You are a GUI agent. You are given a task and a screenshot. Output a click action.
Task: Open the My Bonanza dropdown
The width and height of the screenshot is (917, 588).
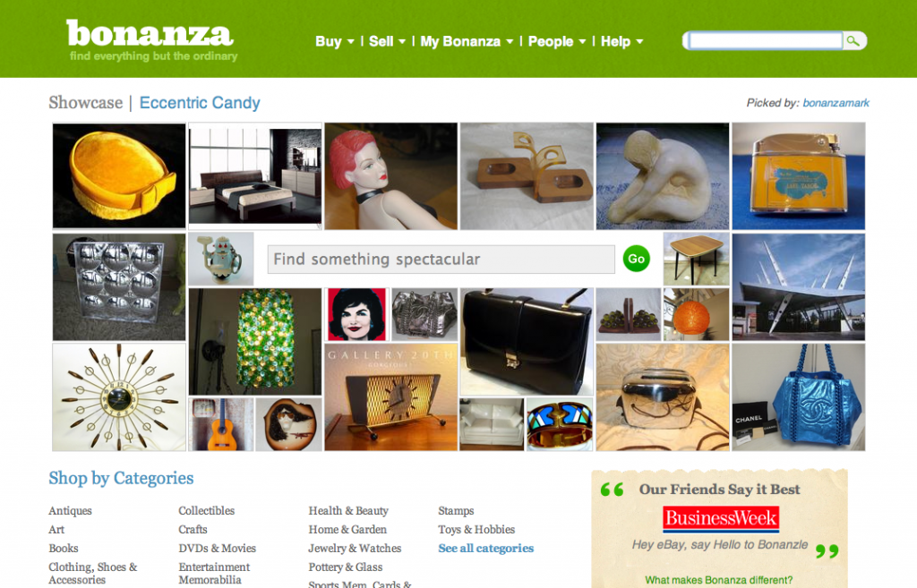coord(467,41)
